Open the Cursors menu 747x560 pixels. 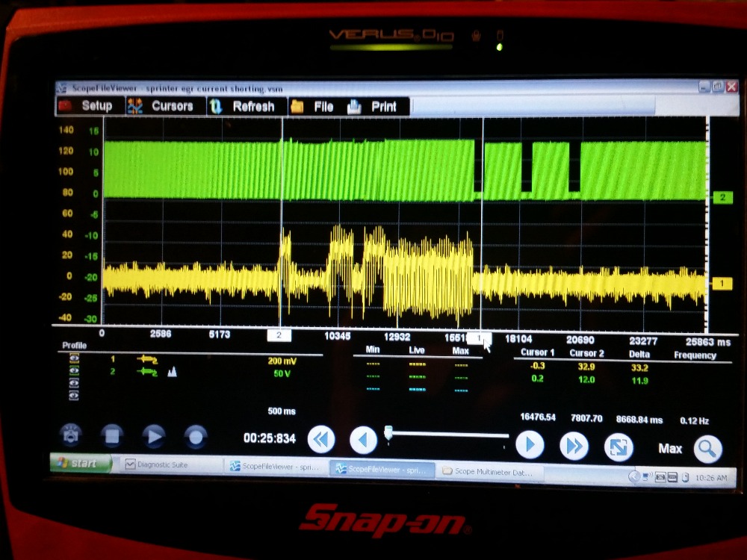pos(162,106)
